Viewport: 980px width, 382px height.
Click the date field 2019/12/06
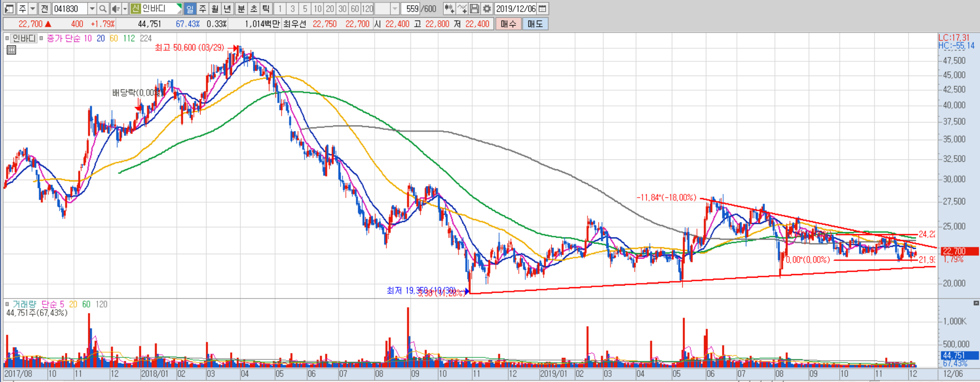pyautogui.click(x=516, y=8)
